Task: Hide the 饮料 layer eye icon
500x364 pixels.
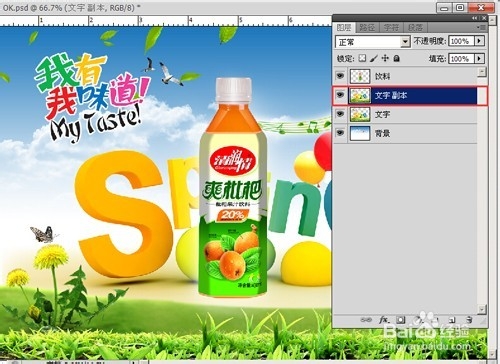Action: click(340, 76)
